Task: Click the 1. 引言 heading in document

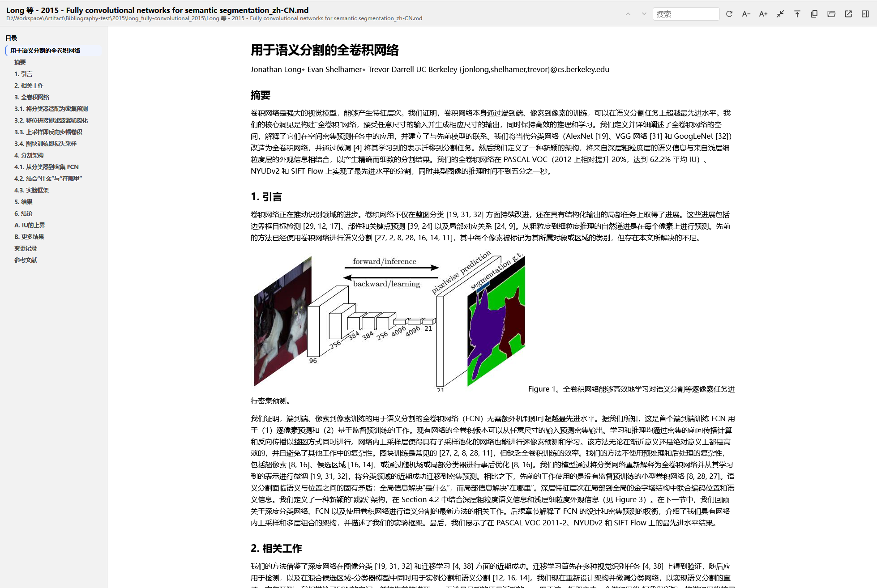Action: pyautogui.click(x=266, y=197)
